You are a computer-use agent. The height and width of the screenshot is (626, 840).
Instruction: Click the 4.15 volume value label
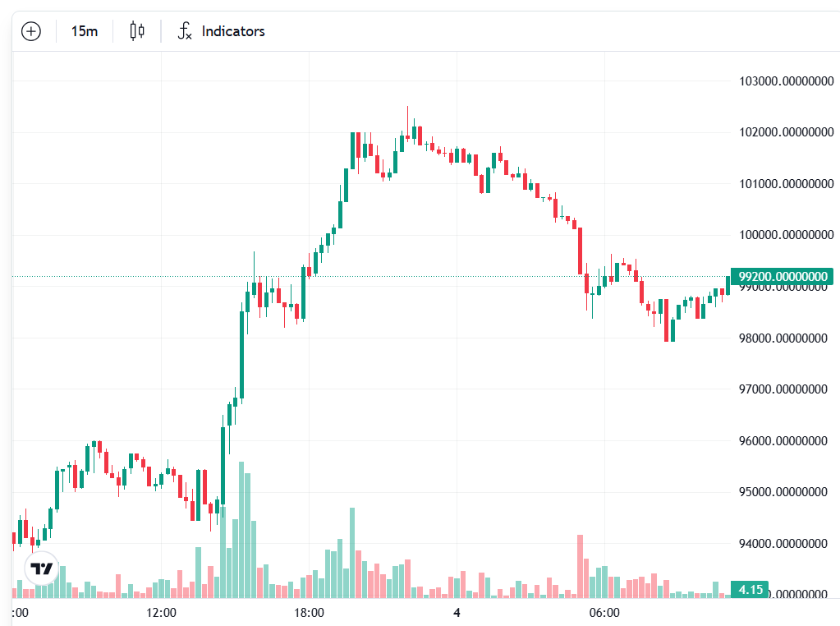(750, 590)
